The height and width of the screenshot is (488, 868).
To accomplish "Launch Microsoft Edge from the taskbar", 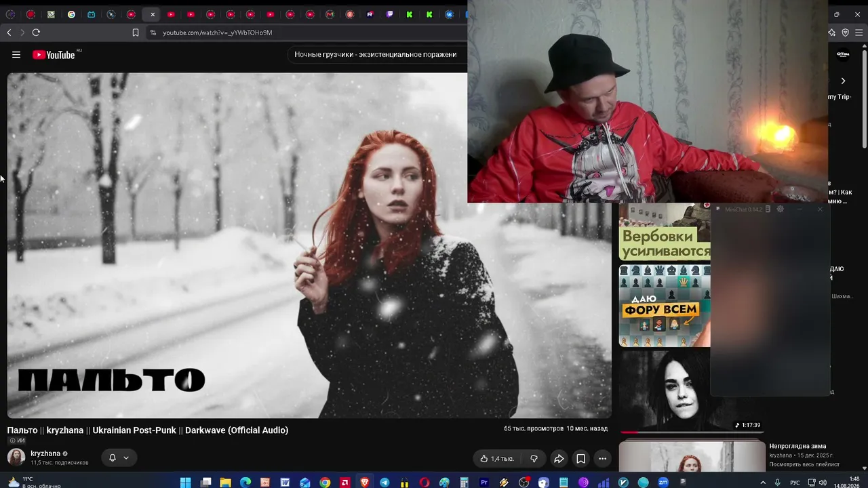I will (x=245, y=483).
